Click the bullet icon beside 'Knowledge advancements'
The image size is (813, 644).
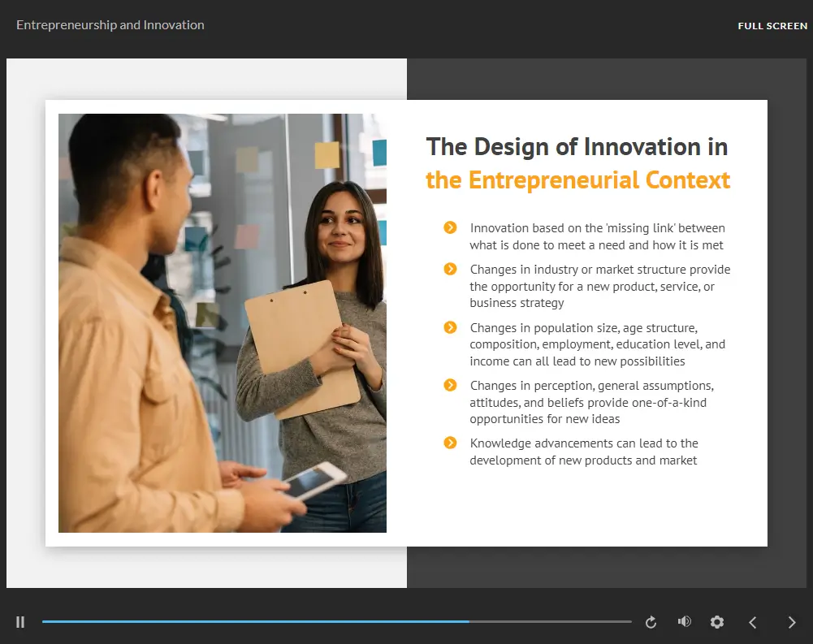(x=451, y=443)
